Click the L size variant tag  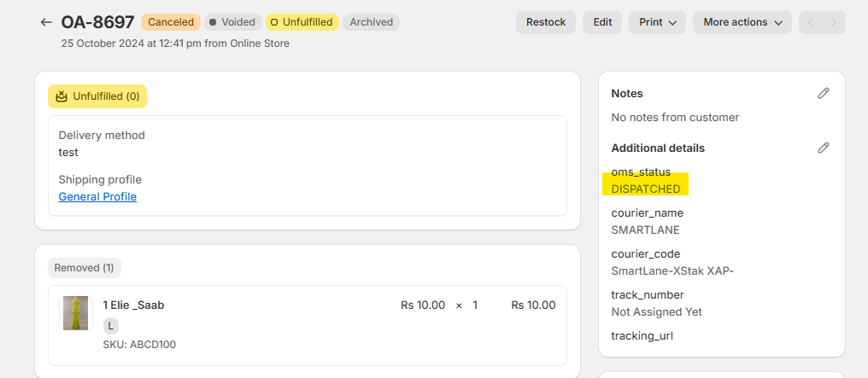[x=111, y=326]
